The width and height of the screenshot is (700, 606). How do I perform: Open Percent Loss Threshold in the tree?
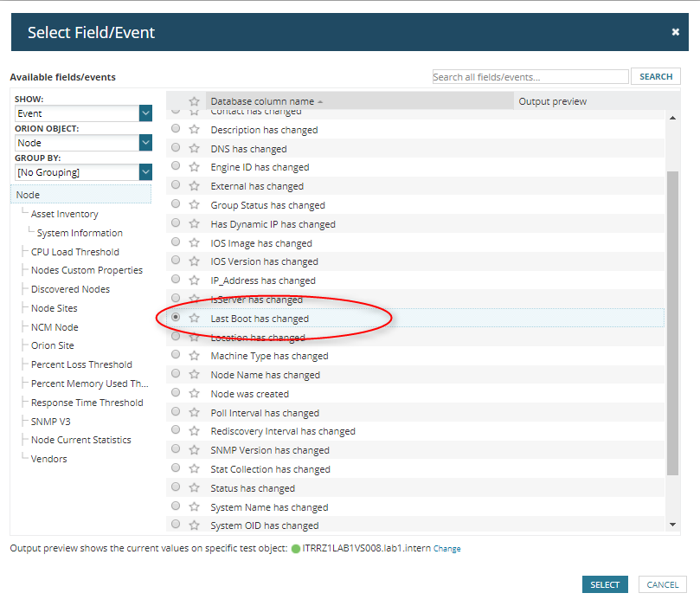coord(81,364)
